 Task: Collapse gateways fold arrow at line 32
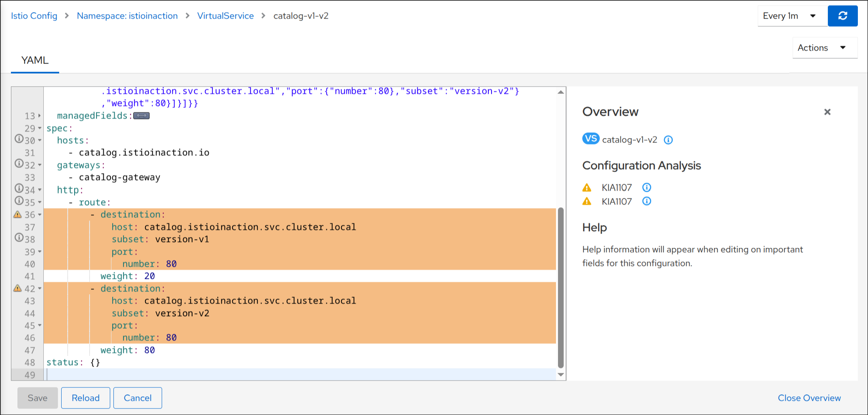click(x=40, y=165)
